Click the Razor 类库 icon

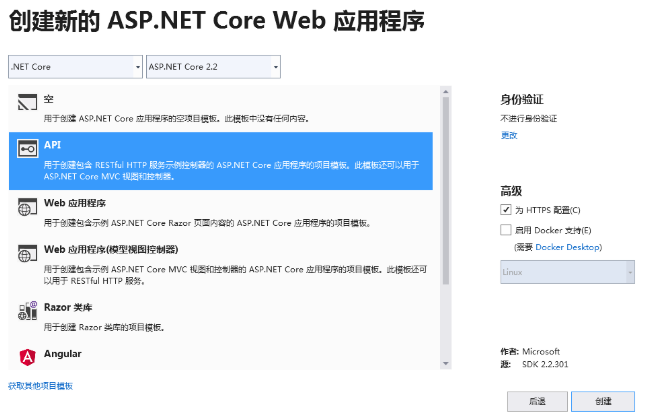coord(27,311)
